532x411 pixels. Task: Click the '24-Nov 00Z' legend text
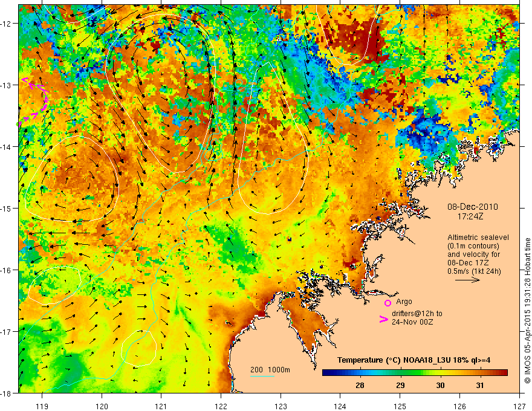click(412, 322)
